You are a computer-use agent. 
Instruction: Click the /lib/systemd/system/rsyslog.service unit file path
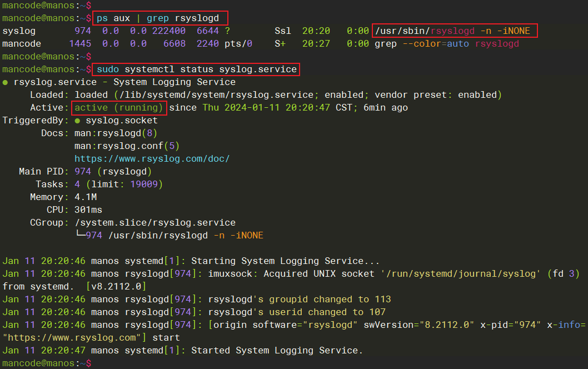click(x=216, y=95)
